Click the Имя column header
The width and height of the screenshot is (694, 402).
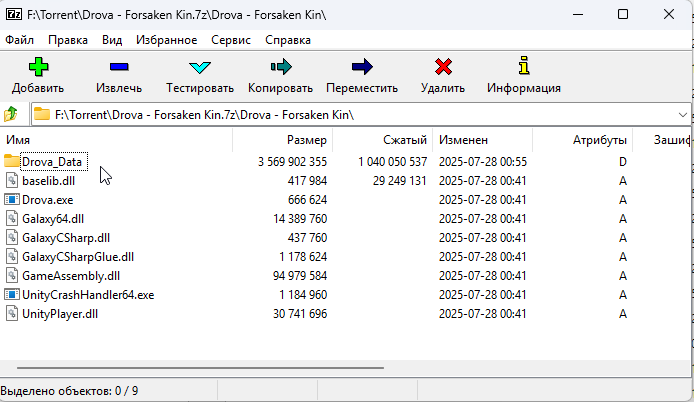(18, 140)
